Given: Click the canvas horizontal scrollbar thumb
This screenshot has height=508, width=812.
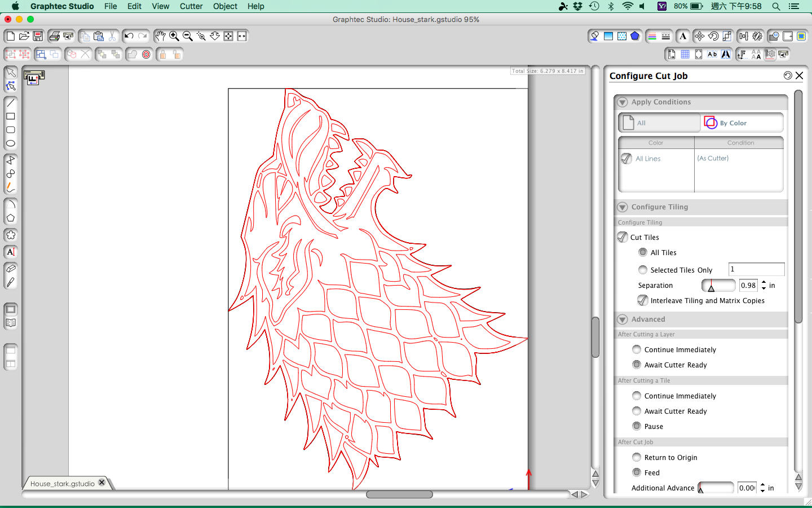Looking at the screenshot, I should pyautogui.click(x=399, y=494).
